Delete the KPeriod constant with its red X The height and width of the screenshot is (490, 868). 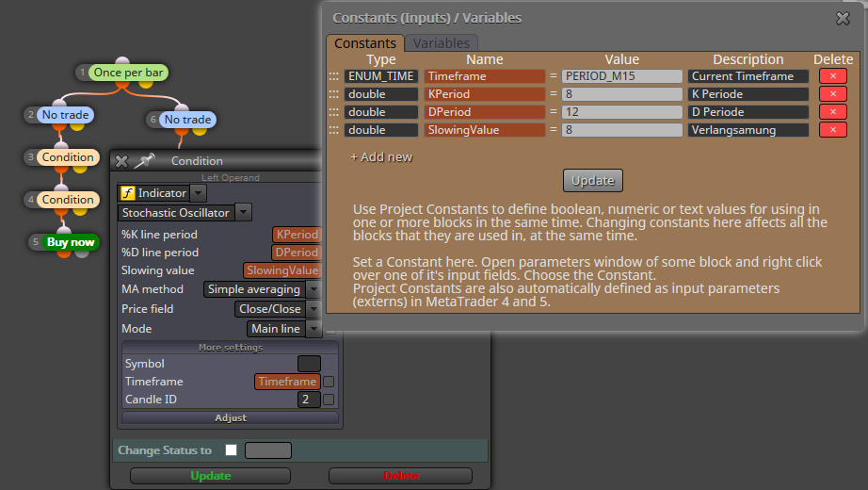832,93
